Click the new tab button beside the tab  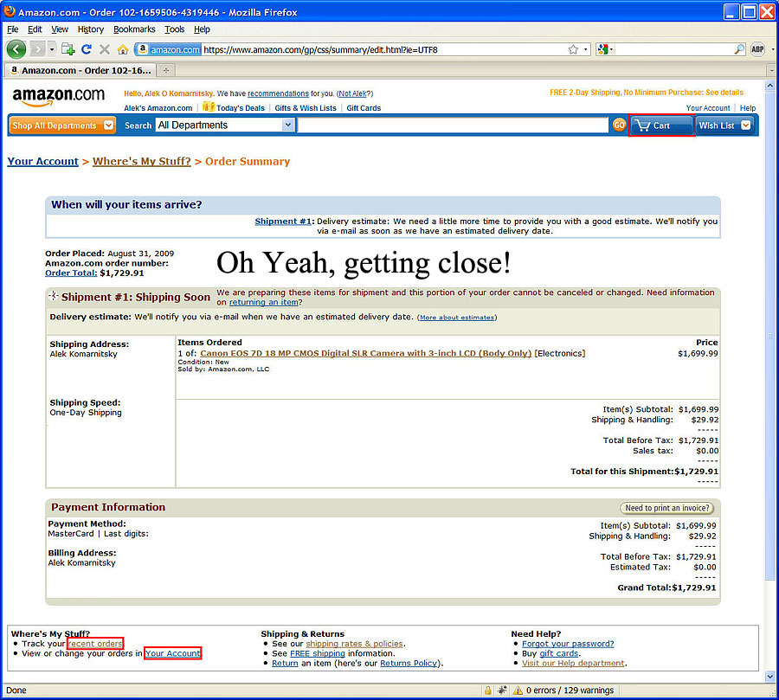click(x=166, y=71)
